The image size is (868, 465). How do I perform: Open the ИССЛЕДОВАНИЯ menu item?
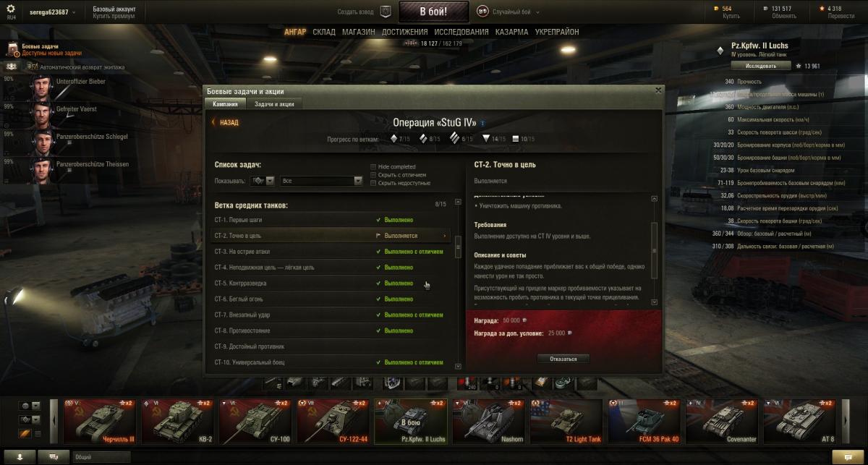[461, 32]
